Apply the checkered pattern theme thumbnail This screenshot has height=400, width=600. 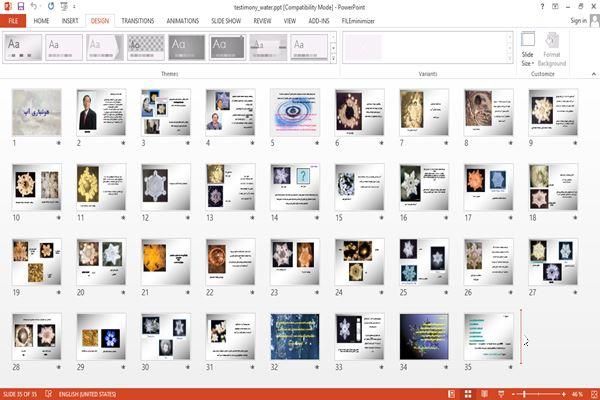pyautogui.click(x=146, y=47)
